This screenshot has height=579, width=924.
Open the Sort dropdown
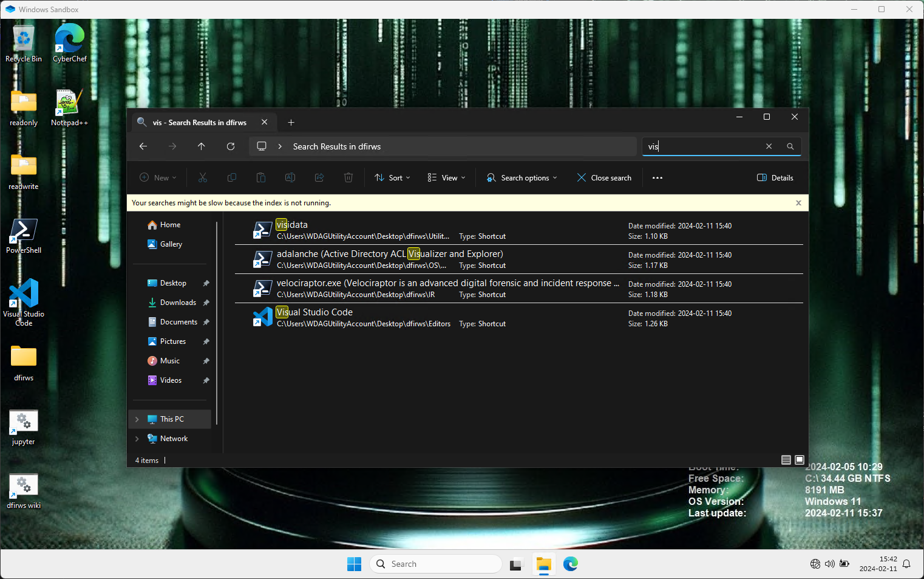click(x=393, y=177)
